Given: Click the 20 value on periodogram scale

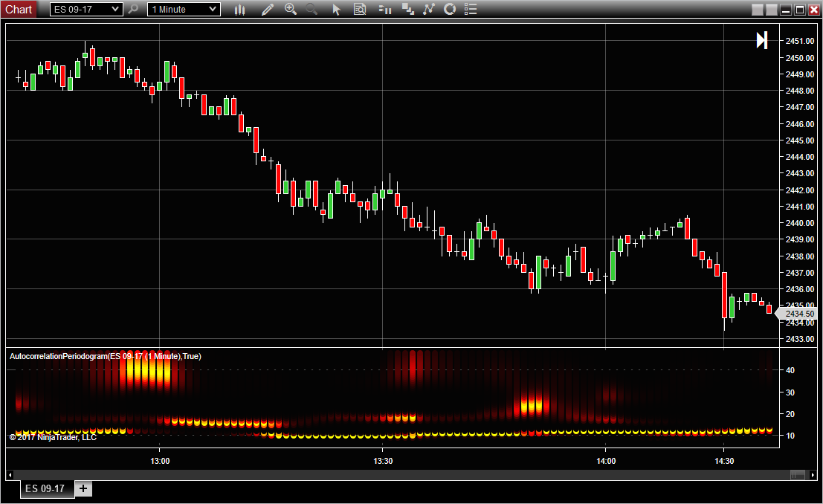Looking at the screenshot, I should (790, 414).
